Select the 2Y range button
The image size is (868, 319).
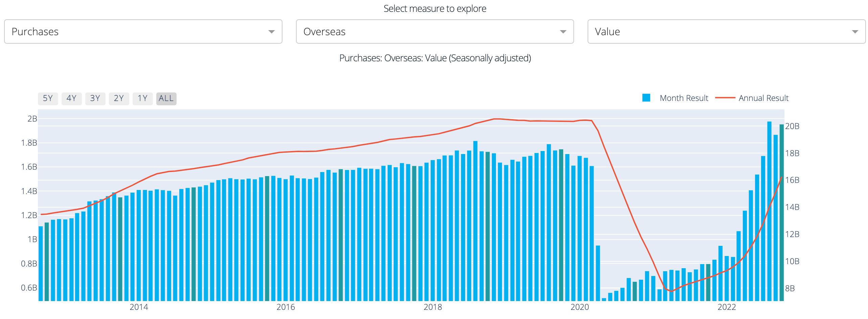(119, 99)
